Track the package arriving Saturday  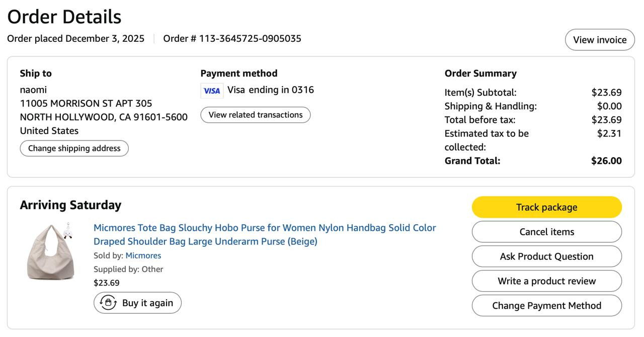click(546, 207)
